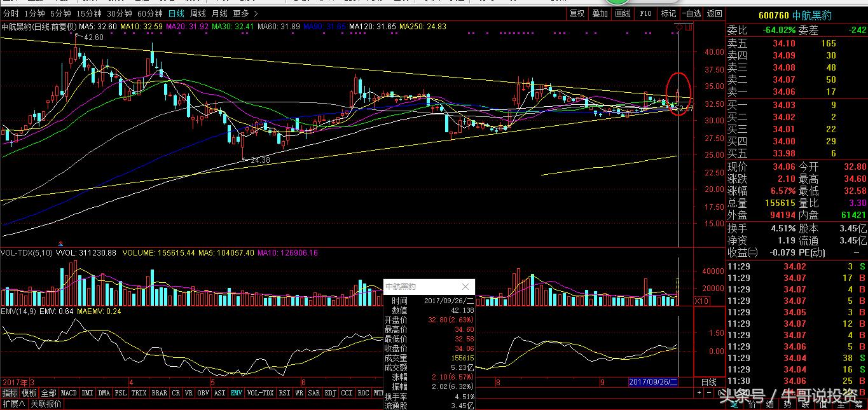Select the MACD indicator tab
This screenshot has width=868, height=410.
pyautogui.click(x=69, y=393)
